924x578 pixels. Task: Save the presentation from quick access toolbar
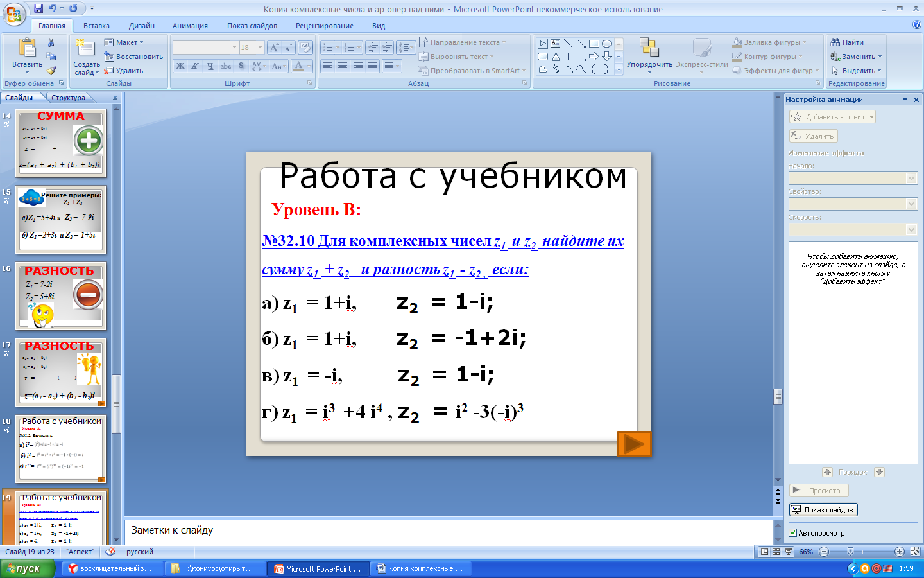[x=38, y=8]
